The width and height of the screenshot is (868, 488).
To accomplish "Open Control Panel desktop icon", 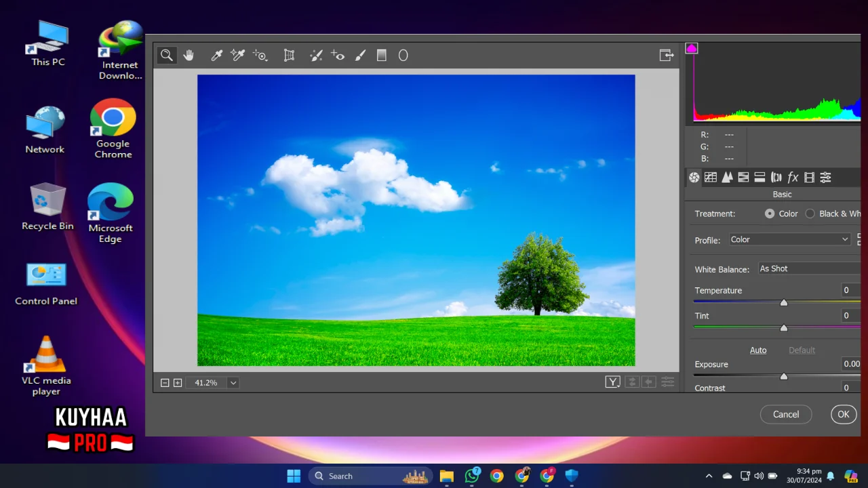I will pos(46,284).
